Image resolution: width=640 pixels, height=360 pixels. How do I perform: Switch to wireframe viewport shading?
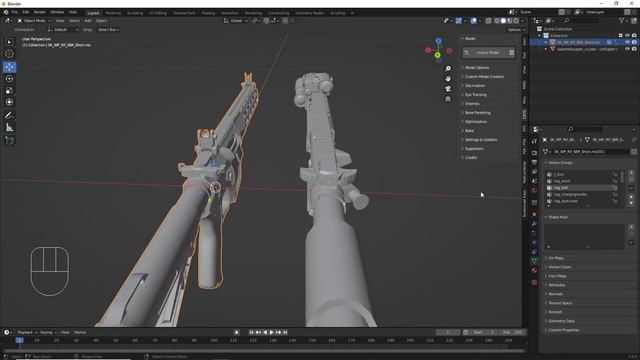click(497, 20)
